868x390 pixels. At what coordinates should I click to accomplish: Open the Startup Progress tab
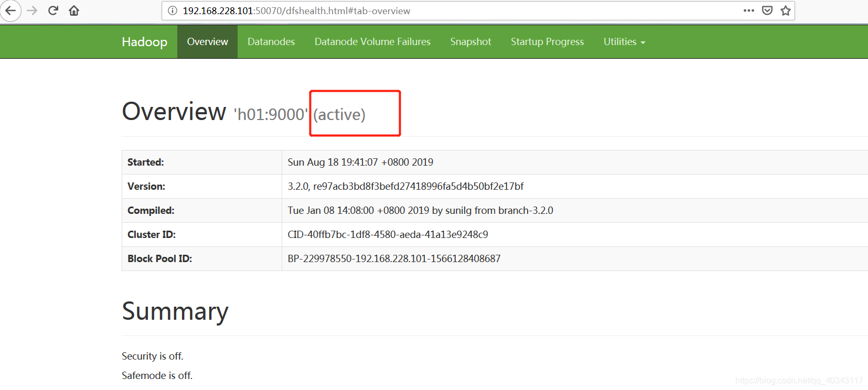click(x=547, y=41)
